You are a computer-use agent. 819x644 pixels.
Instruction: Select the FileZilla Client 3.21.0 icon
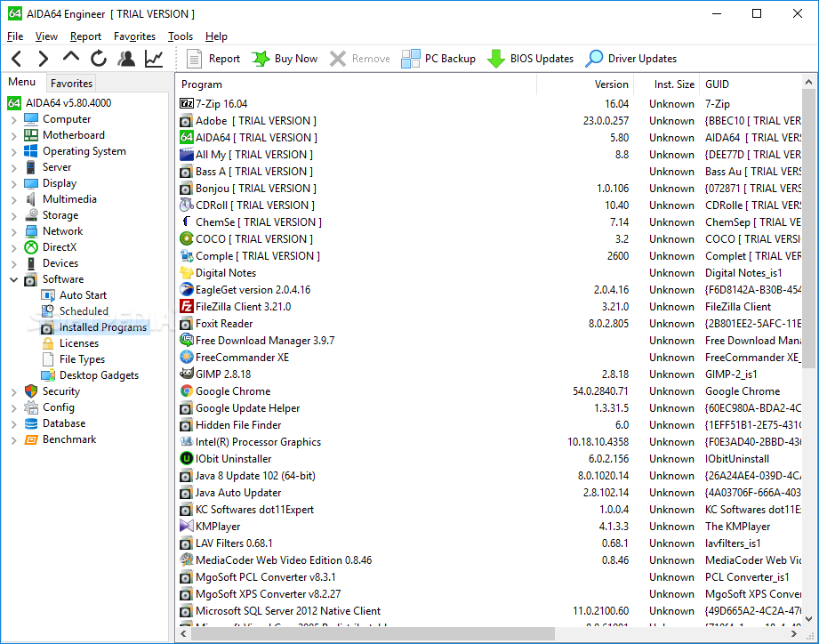click(x=187, y=306)
